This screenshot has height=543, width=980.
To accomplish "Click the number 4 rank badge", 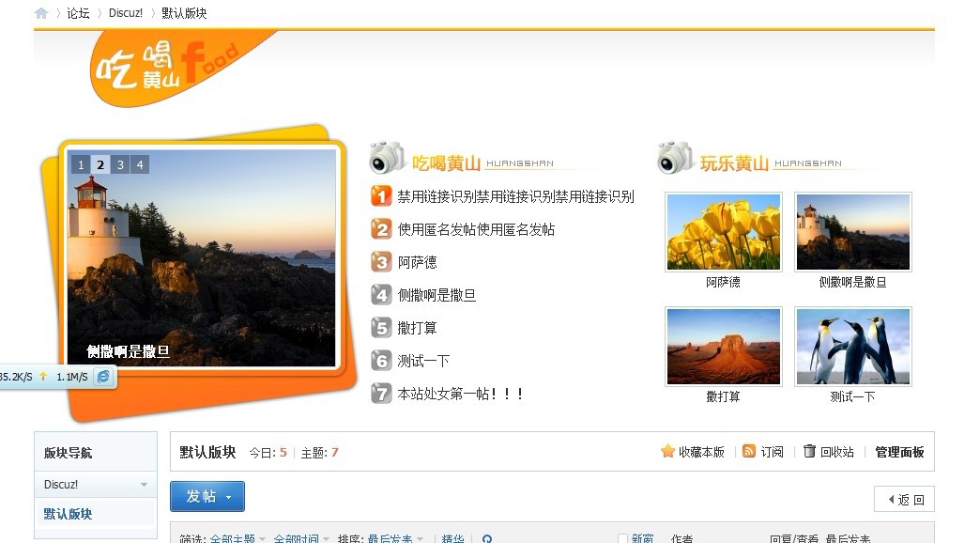I will pyautogui.click(x=381, y=295).
